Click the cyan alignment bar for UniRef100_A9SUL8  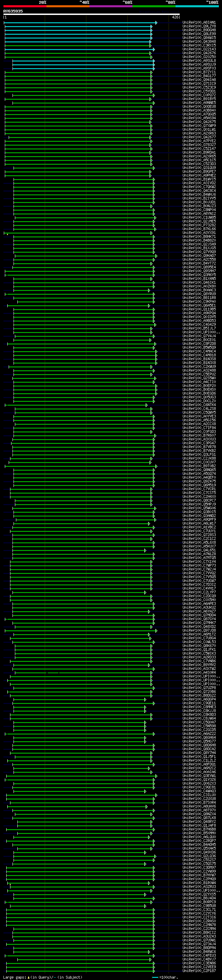click(x=84, y=61)
